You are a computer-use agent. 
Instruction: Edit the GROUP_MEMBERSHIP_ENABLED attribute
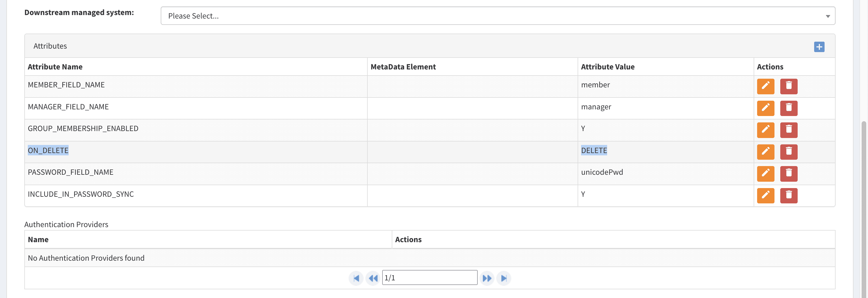(x=765, y=130)
